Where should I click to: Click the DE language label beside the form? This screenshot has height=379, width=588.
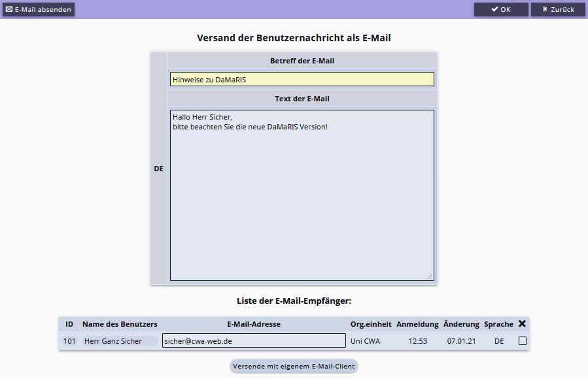click(x=159, y=169)
